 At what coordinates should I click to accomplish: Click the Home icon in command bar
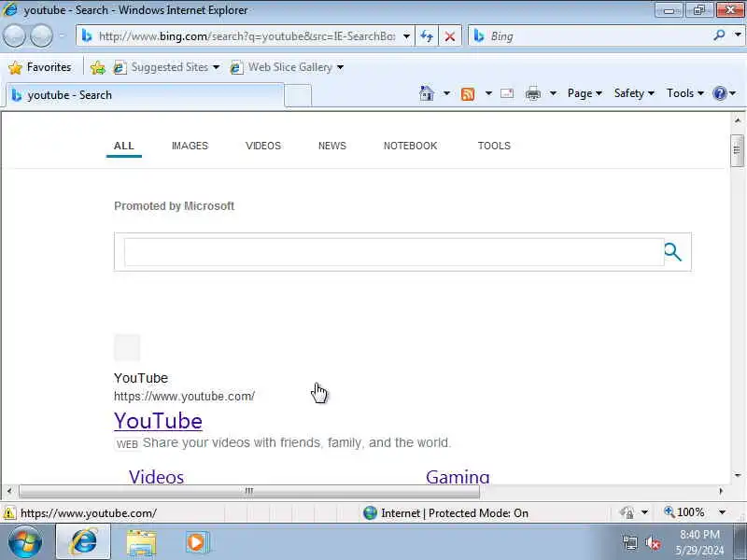click(x=427, y=93)
